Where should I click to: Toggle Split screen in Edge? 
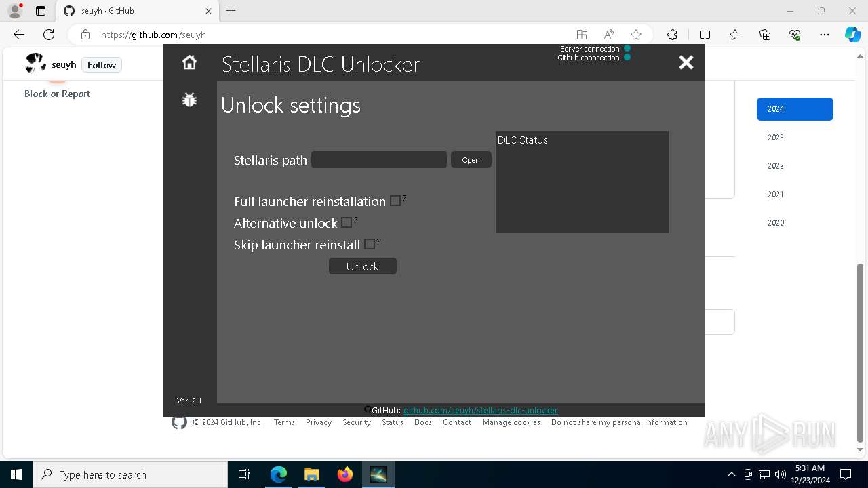point(705,35)
